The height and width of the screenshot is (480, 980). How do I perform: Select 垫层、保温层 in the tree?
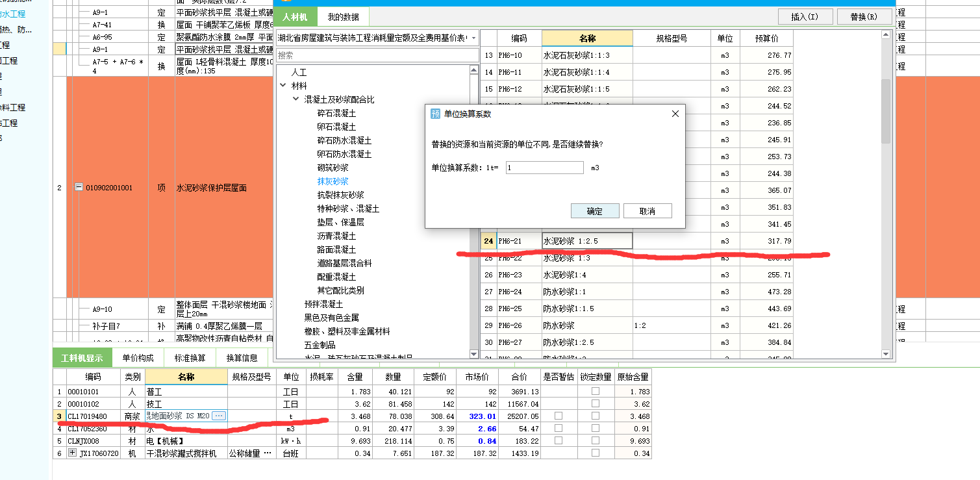[x=340, y=222]
